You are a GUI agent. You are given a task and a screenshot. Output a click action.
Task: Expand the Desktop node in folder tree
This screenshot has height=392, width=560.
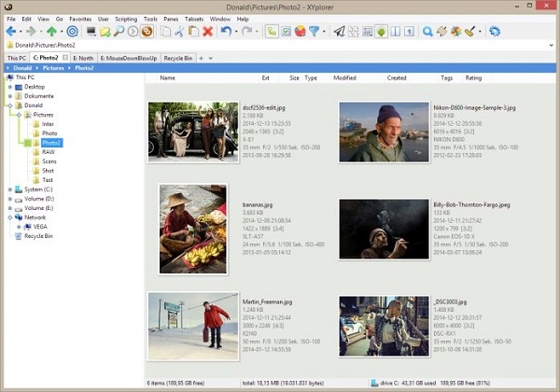tap(9, 87)
